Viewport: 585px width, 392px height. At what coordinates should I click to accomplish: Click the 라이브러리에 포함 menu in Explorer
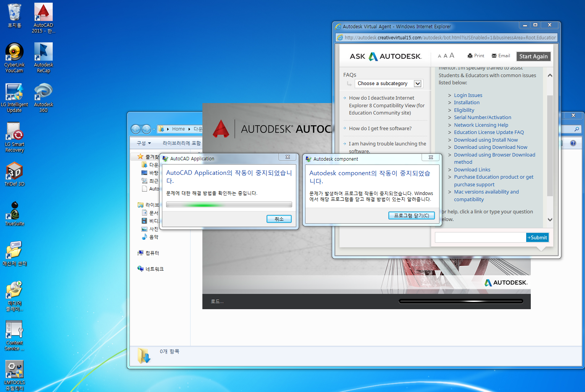(x=182, y=143)
